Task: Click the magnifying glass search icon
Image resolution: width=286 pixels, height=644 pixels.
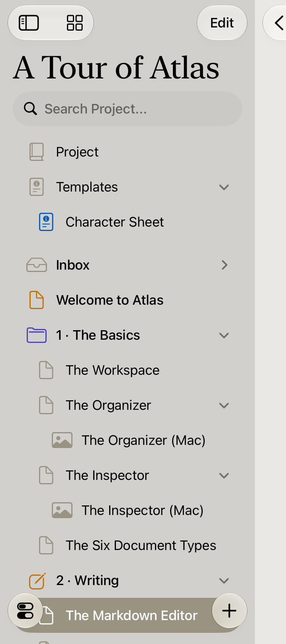Action: [x=30, y=108]
